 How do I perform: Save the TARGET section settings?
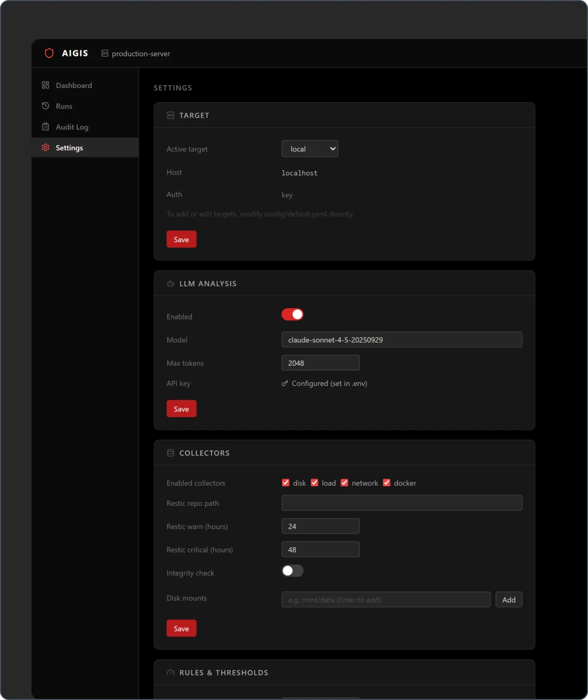181,239
